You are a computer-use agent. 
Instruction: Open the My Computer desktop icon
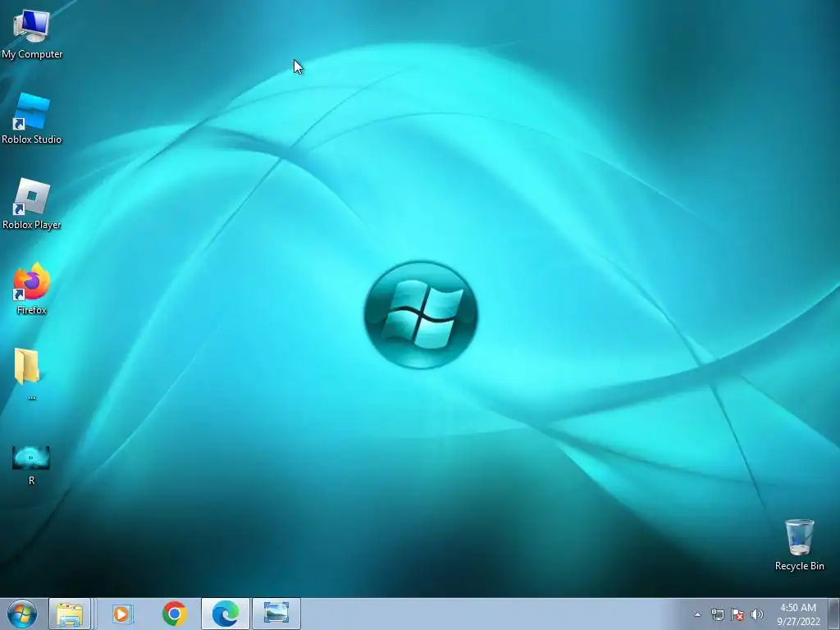32,34
